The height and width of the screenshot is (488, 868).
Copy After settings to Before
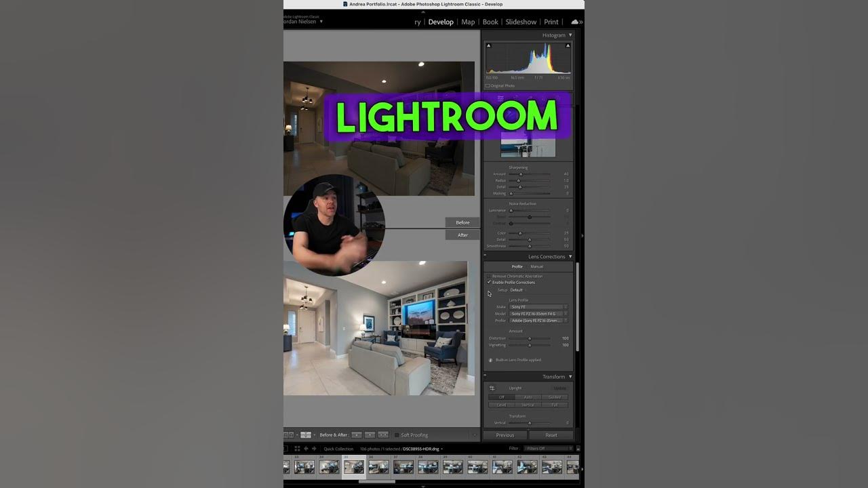[370, 434]
